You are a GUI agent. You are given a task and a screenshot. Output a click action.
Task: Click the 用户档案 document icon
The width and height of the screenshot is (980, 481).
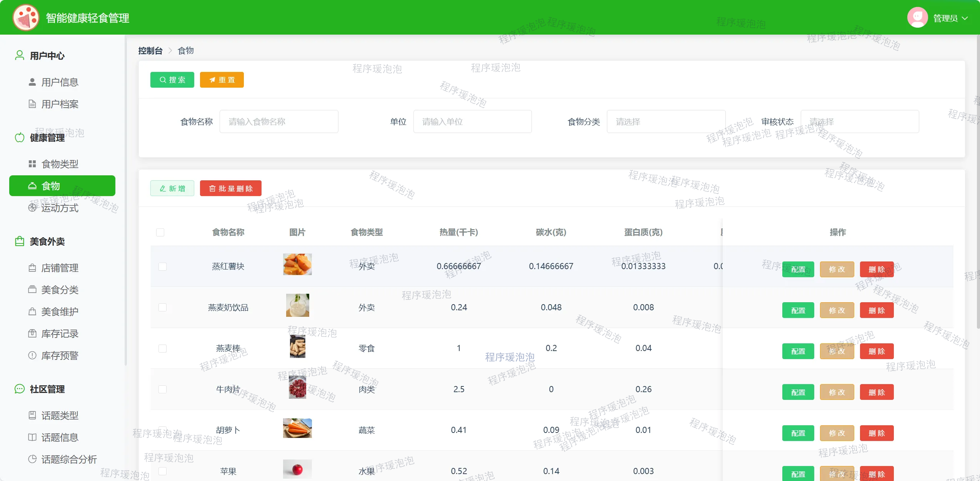[32, 104]
